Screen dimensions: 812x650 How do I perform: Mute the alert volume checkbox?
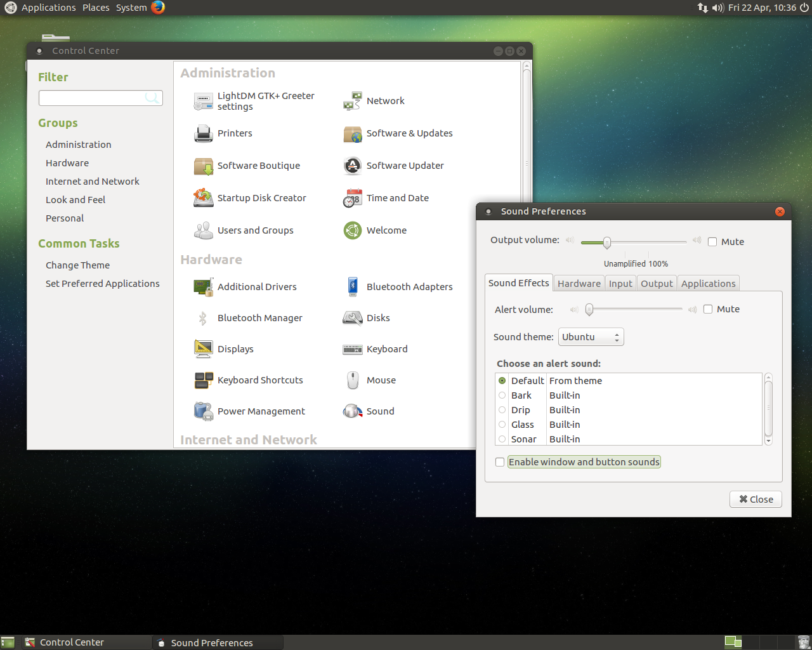(708, 309)
